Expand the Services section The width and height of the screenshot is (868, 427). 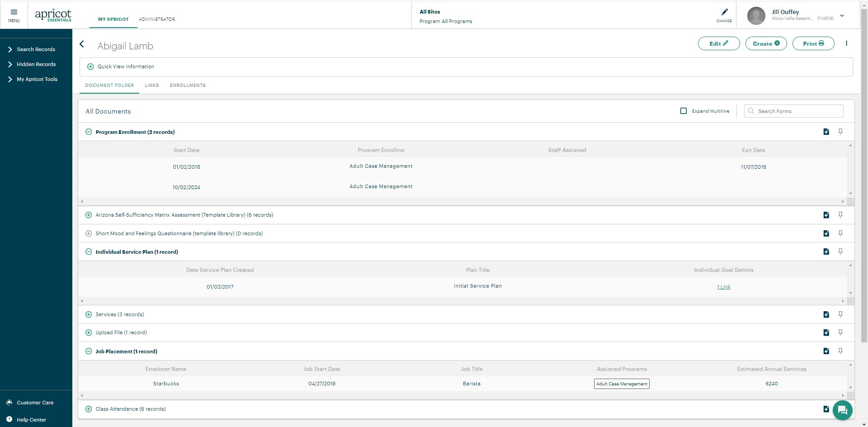click(89, 314)
